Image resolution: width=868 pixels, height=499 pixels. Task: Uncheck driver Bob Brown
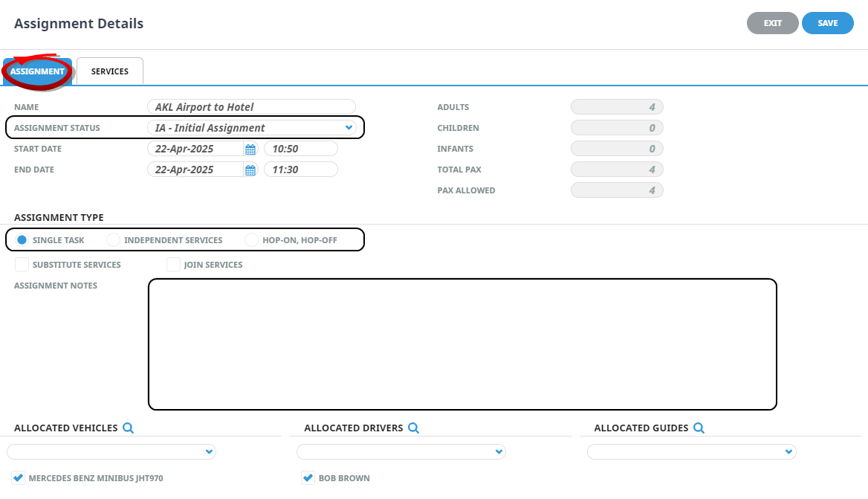(x=308, y=478)
